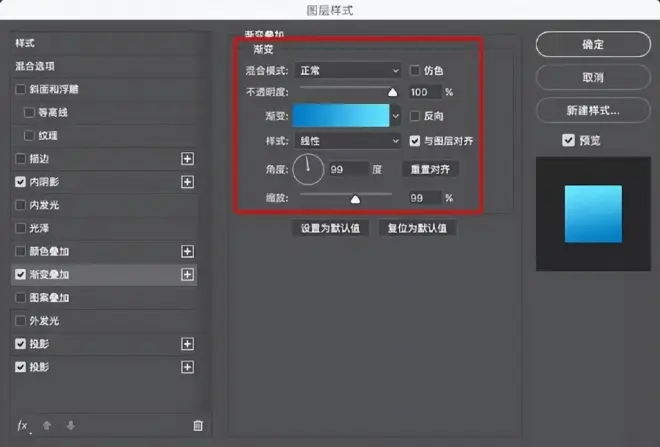Enable 斜面和浮雕 checkbox
Screen dimensions: 660x447
tap(20, 89)
